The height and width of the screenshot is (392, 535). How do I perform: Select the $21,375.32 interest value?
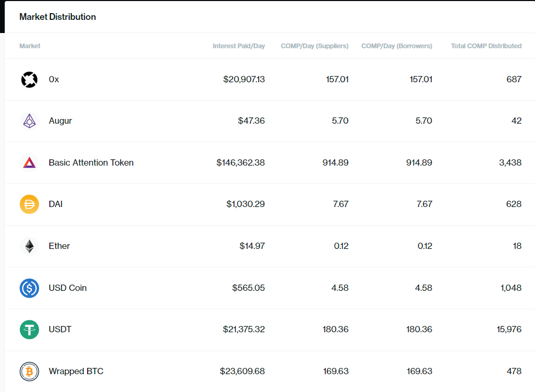pyautogui.click(x=244, y=329)
